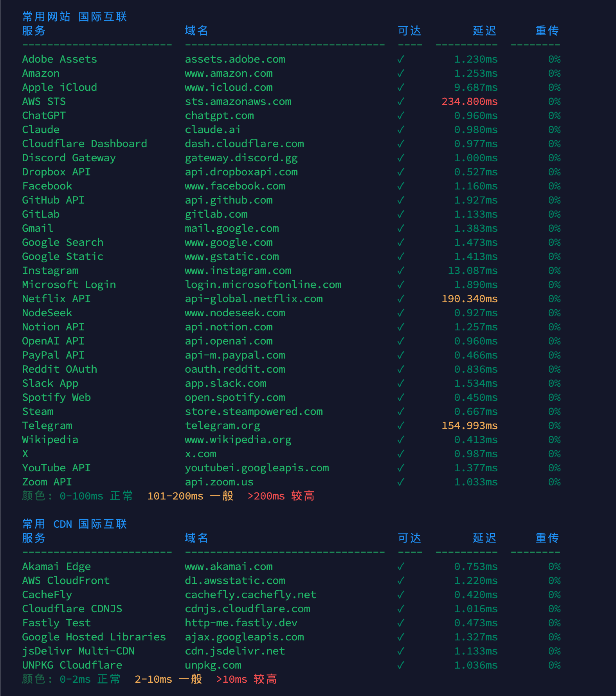
Task: Click the domain "gateway.discord.gg"
Action: pos(241,158)
